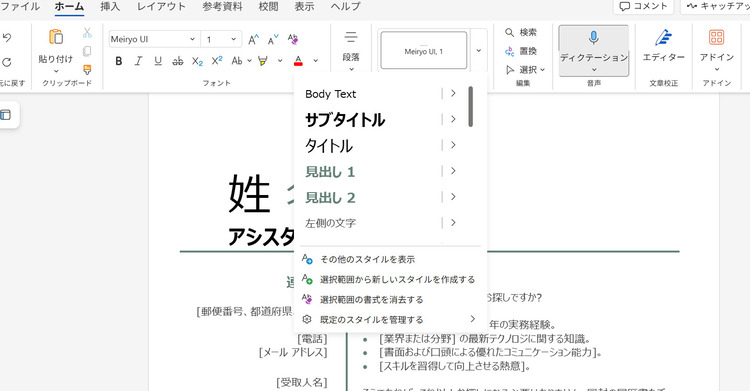Click the 選択 cursor arrow icon

click(510, 70)
